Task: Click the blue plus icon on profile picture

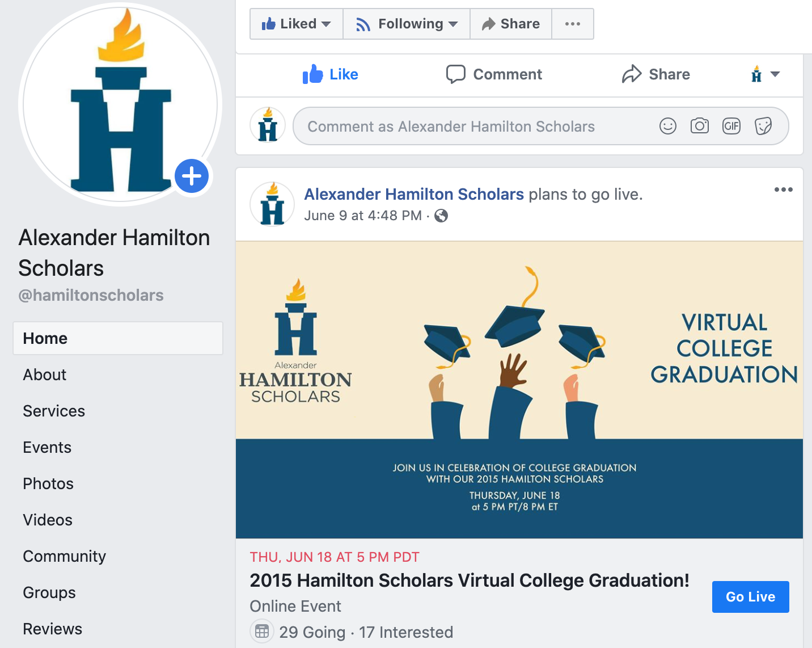Action: click(x=192, y=176)
